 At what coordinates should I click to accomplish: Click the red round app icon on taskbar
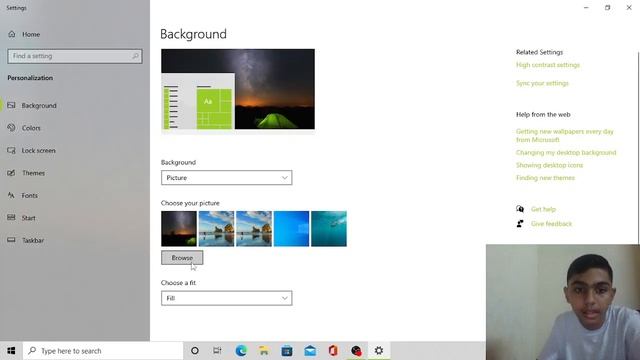[x=356, y=351]
